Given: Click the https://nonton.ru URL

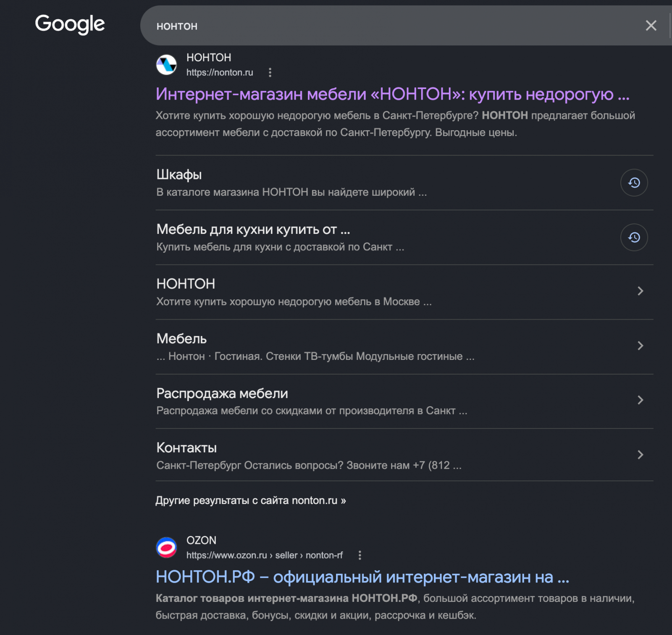Looking at the screenshot, I should (220, 73).
